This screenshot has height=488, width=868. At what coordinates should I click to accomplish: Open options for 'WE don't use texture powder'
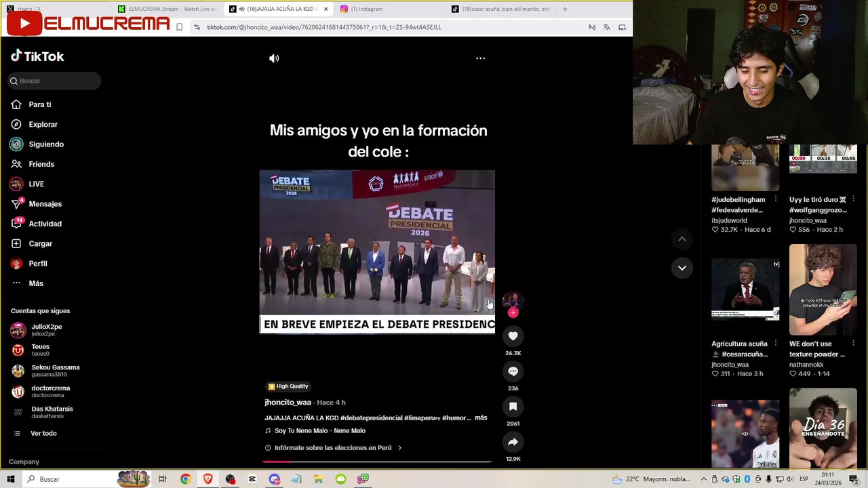[854, 344]
